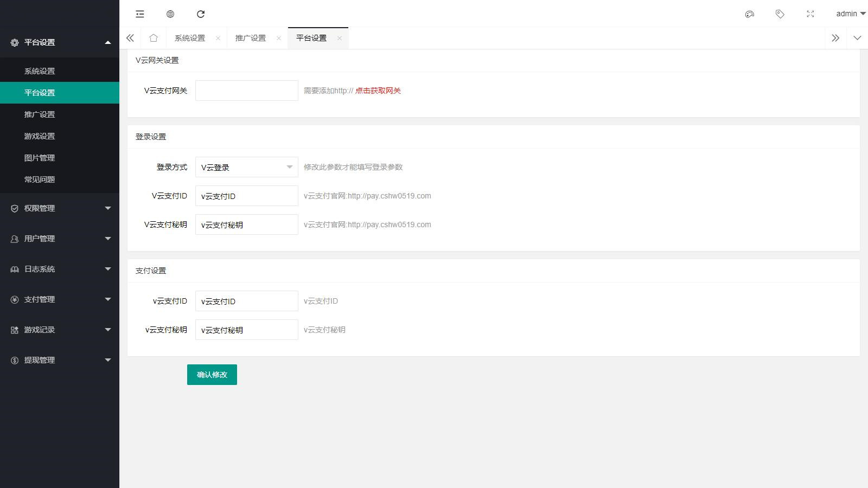Screen dimensions: 868x488
Task: Open 图片管理 in the sidebar
Action: (60, 158)
